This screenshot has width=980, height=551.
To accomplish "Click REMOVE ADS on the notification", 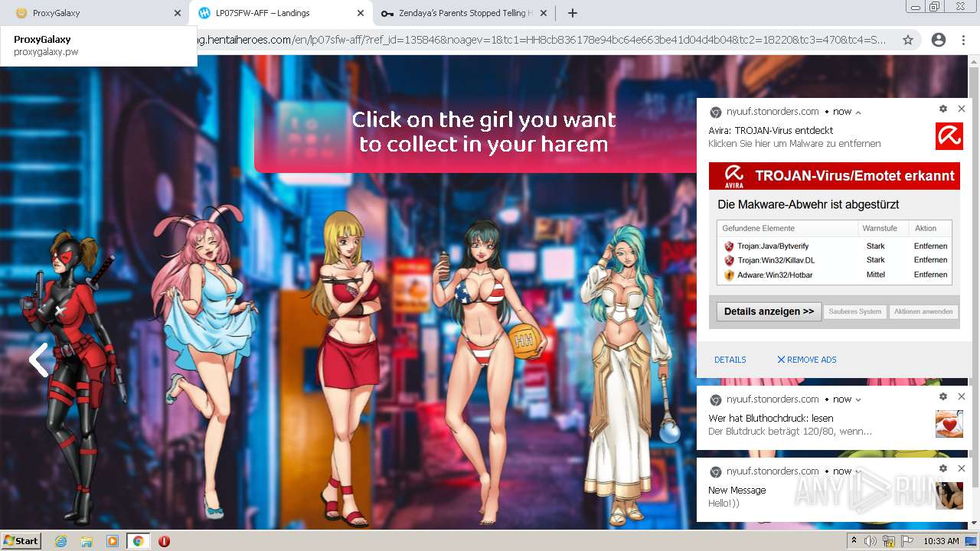I will pyautogui.click(x=807, y=360).
